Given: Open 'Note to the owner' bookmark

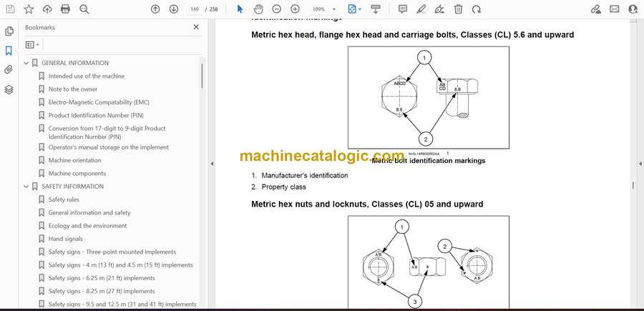Looking at the screenshot, I should coord(73,89).
